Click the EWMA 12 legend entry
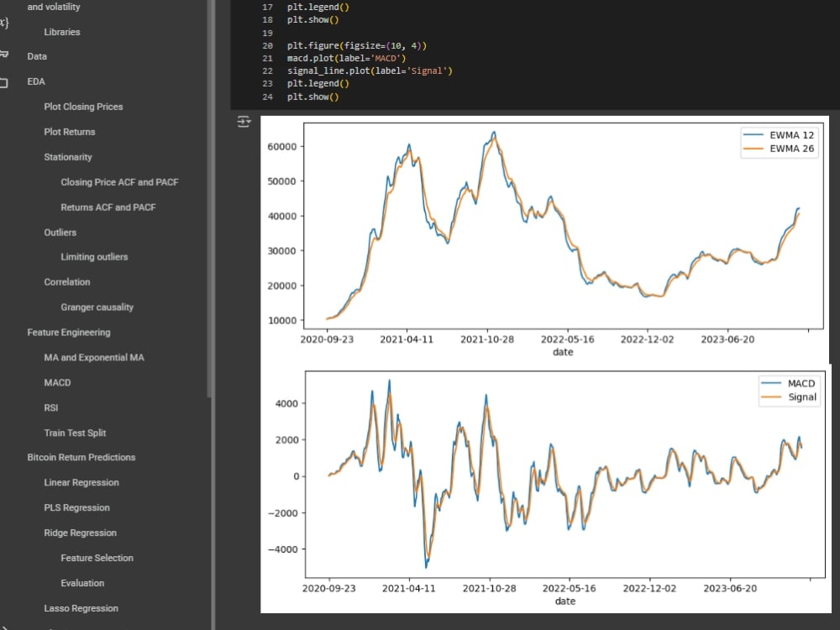Screen dimensions: 840x630 [779, 135]
